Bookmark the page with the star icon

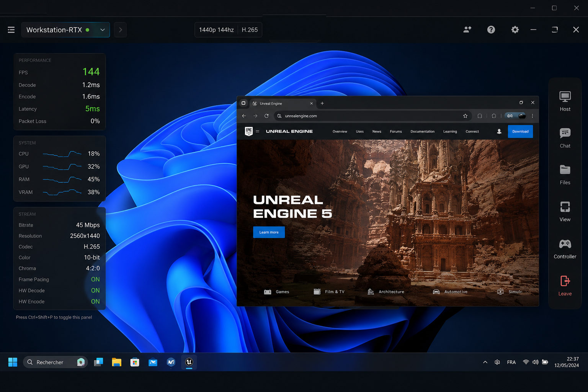(465, 116)
